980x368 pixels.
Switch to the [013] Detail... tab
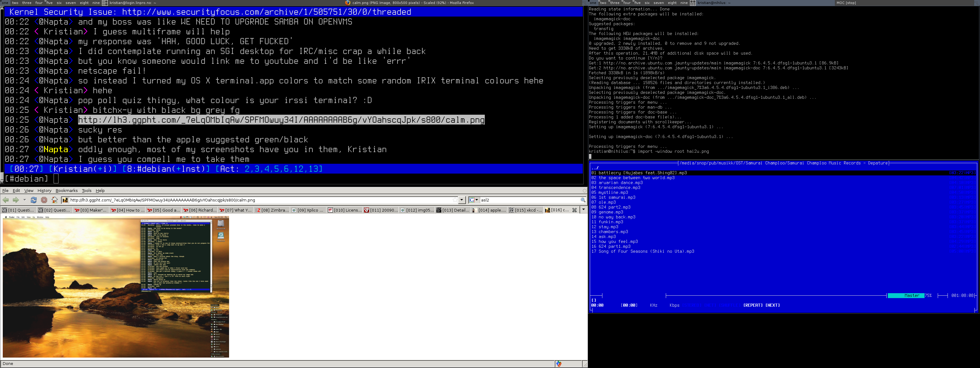[453, 210]
